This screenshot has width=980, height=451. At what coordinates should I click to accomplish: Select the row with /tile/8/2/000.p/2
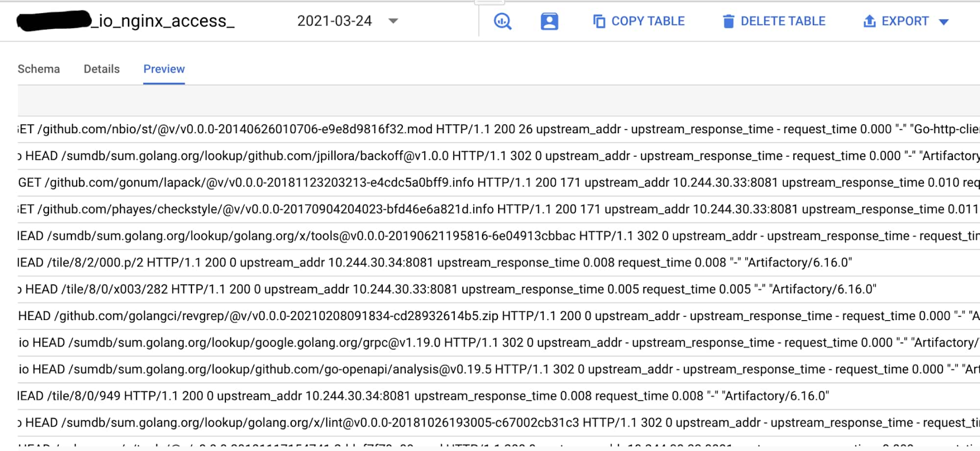499,262
